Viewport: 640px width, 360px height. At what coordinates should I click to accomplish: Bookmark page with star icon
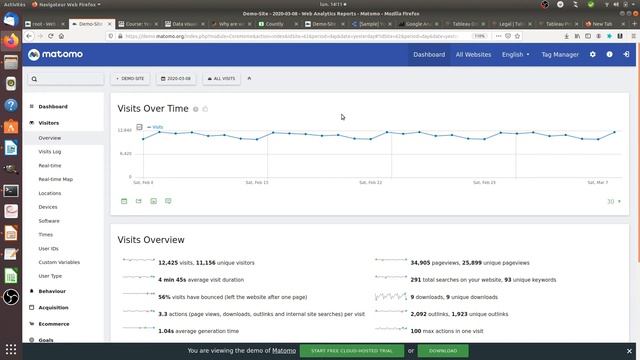(x=518, y=36)
